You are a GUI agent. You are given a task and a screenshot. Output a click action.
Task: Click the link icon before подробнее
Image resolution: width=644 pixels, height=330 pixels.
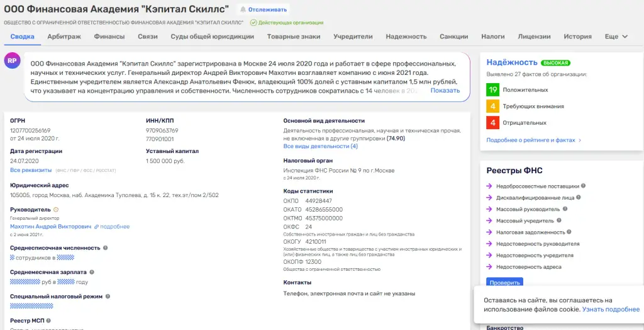pos(96,227)
